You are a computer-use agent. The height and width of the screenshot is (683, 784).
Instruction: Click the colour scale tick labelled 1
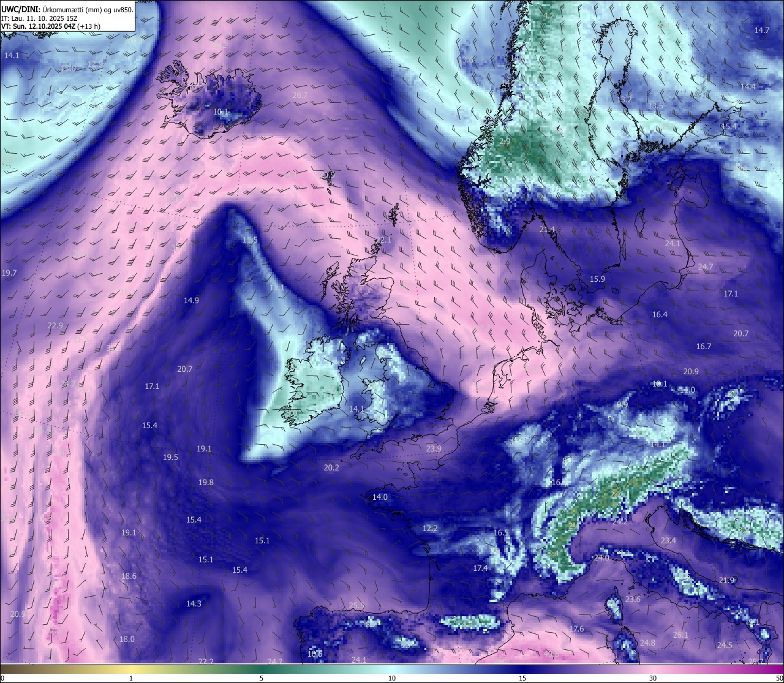point(131,677)
